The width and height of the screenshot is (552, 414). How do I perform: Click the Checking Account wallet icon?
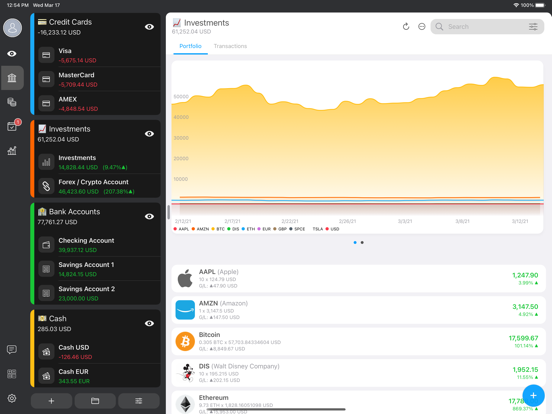(x=46, y=245)
